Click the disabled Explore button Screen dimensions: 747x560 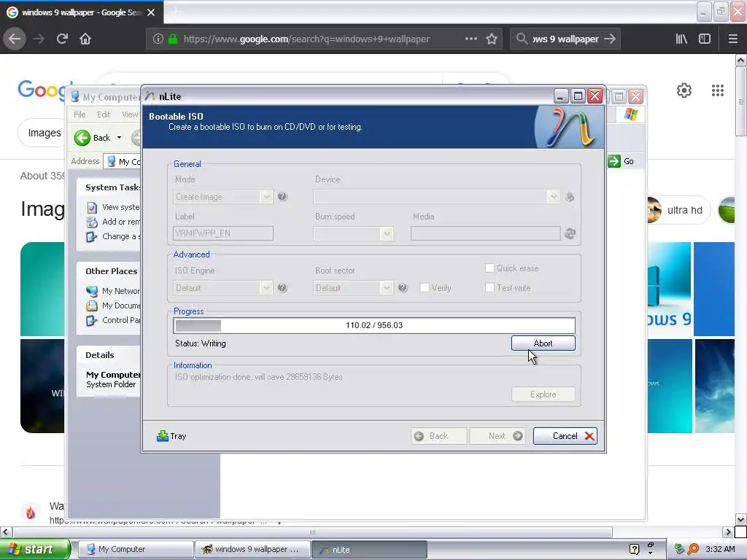tap(543, 394)
